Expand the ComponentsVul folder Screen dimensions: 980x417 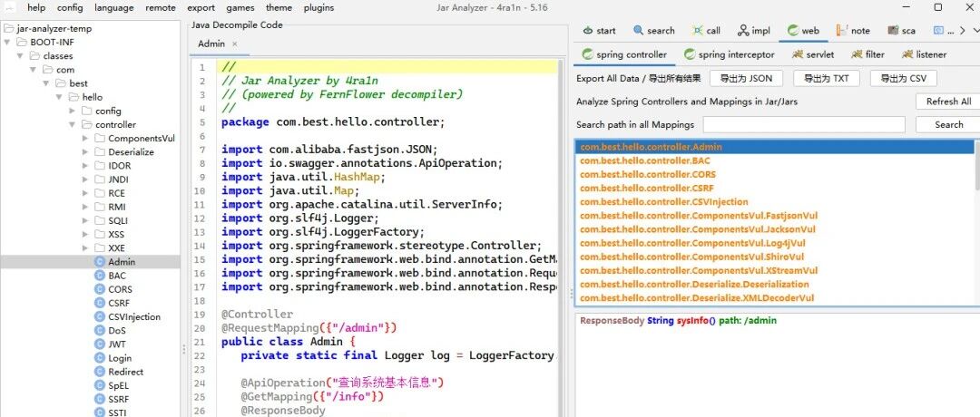point(85,138)
